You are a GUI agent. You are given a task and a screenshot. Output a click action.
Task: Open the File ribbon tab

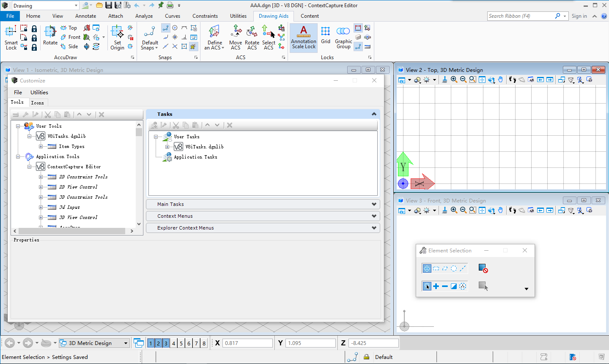[x=10, y=16]
